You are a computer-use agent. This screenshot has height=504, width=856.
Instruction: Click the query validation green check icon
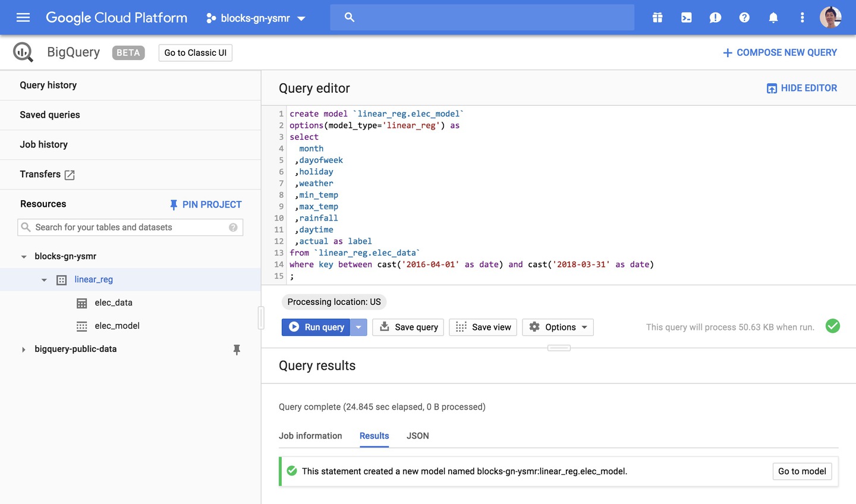coord(833,326)
